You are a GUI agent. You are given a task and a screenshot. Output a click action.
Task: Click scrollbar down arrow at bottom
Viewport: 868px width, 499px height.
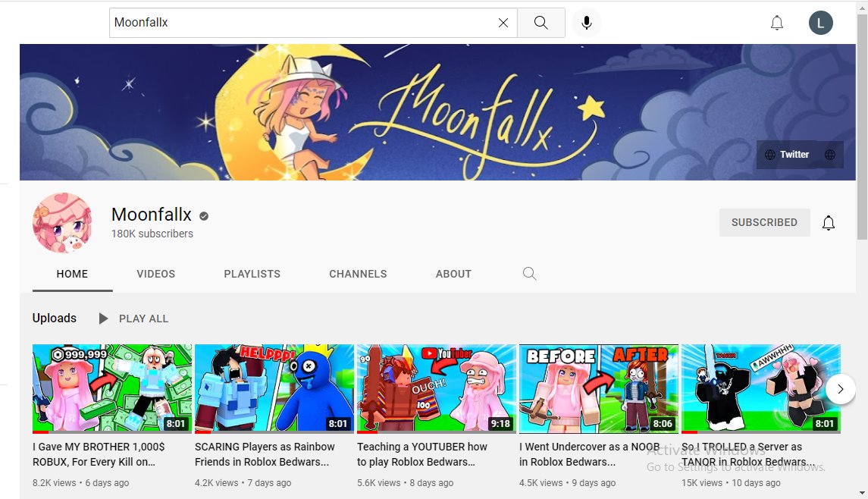pos(862,493)
